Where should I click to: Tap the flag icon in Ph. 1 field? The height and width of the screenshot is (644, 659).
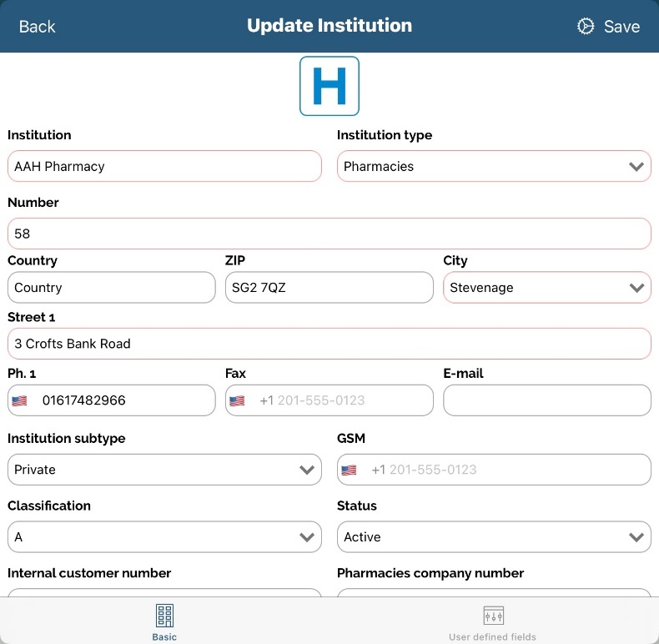click(x=19, y=400)
